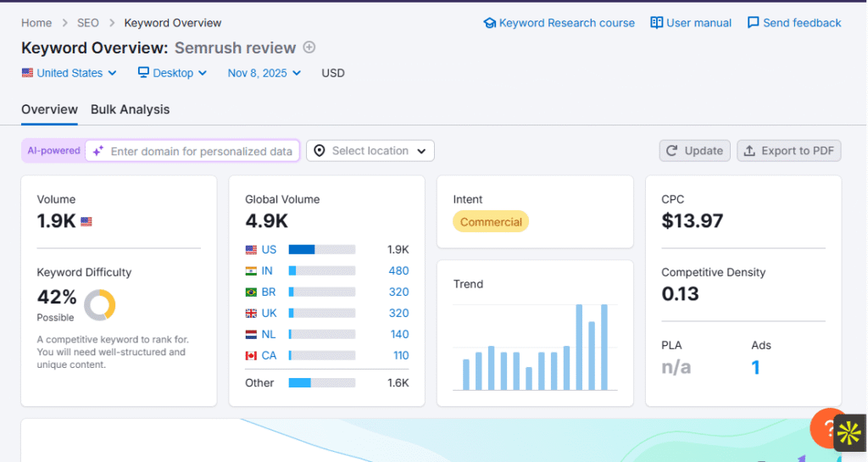This screenshot has height=462, width=868.
Task: Click the IN country link
Action: 267,270
